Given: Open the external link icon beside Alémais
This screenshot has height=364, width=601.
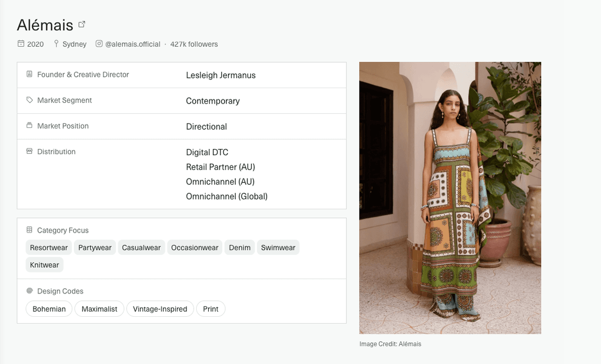Looking at the screenshot, I should tap(82, 24).
